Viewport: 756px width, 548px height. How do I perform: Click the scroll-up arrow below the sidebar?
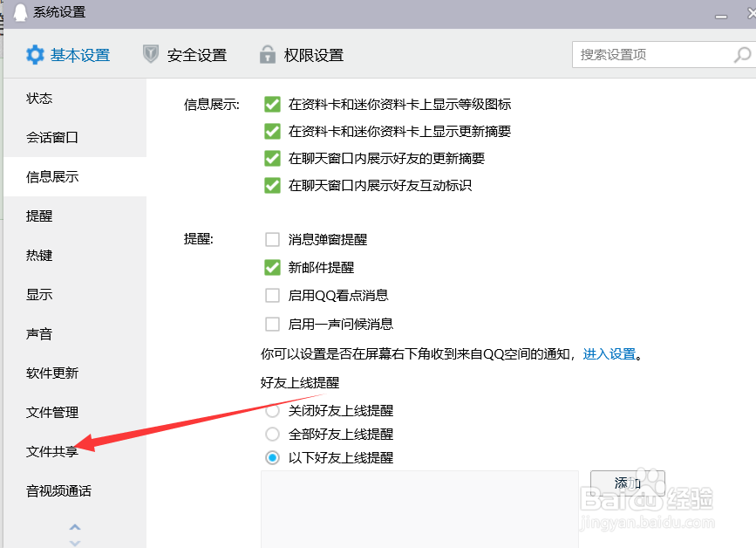pyautogui.click(x=75, y=526)
